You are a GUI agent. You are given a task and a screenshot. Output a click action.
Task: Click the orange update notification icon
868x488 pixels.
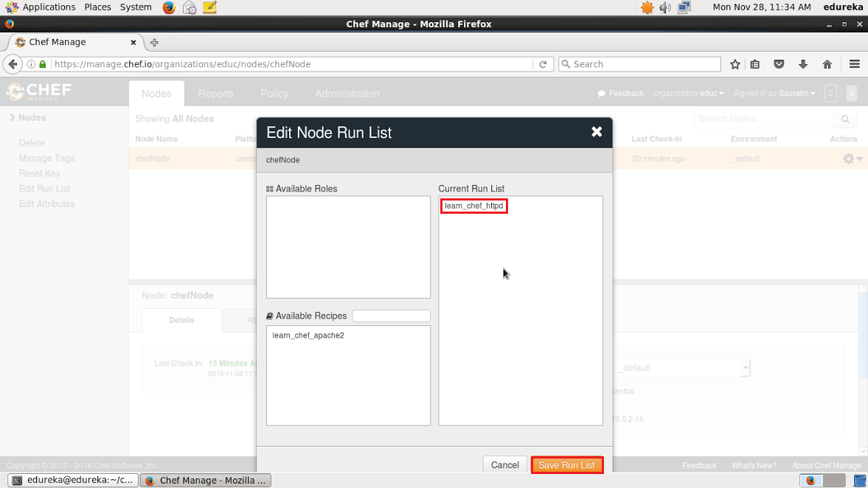(647, 7)
